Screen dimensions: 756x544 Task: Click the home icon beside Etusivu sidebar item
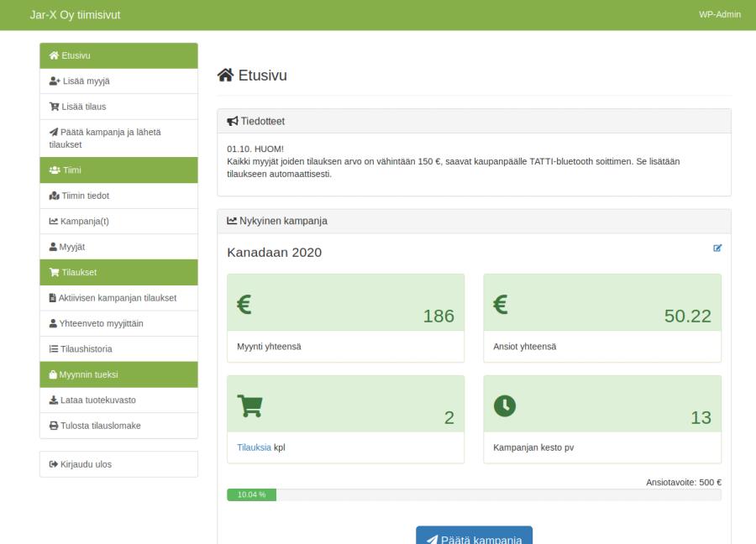point(54,55)
